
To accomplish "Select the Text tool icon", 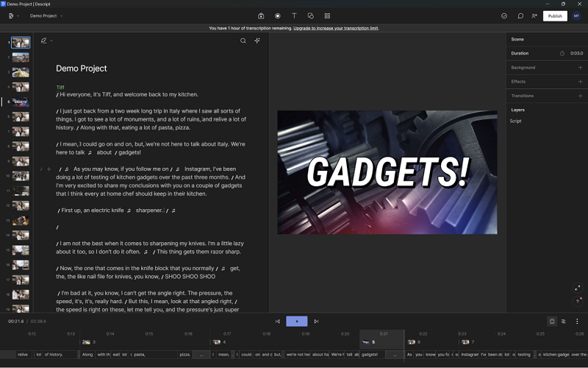I will click(294, 15).
